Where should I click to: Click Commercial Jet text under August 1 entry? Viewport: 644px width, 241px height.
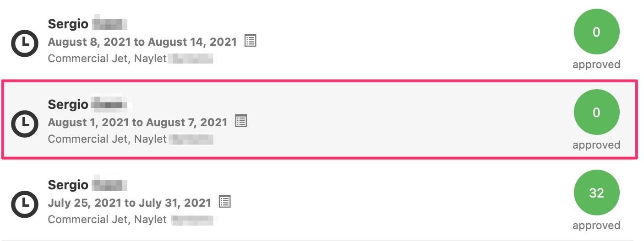(88, 139)
